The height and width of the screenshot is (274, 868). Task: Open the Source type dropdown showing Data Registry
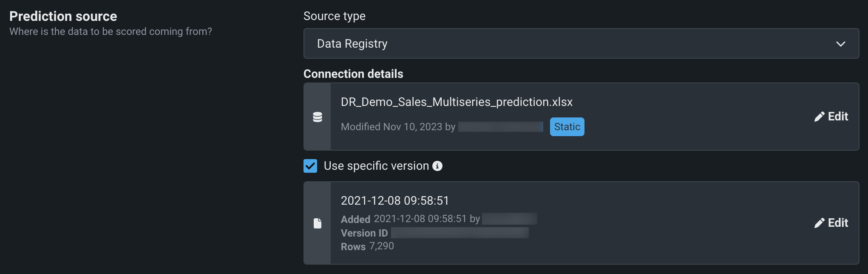pyautogui.click(x=581, y=43)
